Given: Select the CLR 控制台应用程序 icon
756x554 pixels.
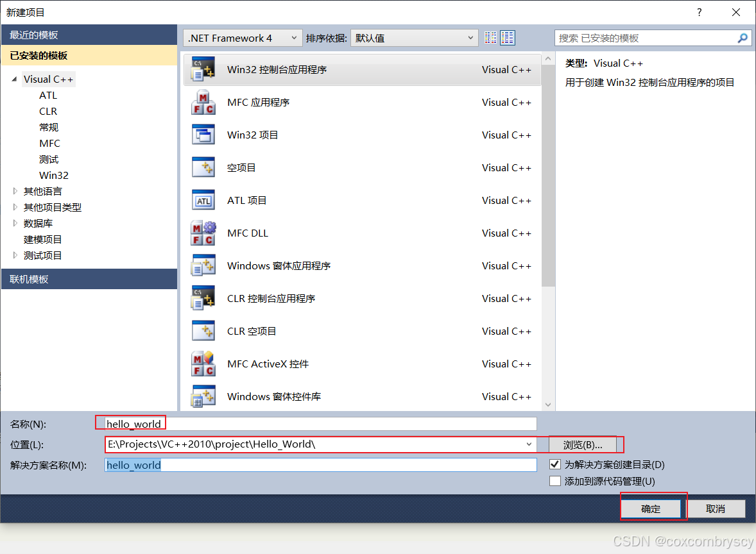Looking at the screenshot, I should click(x=203, y=298).
